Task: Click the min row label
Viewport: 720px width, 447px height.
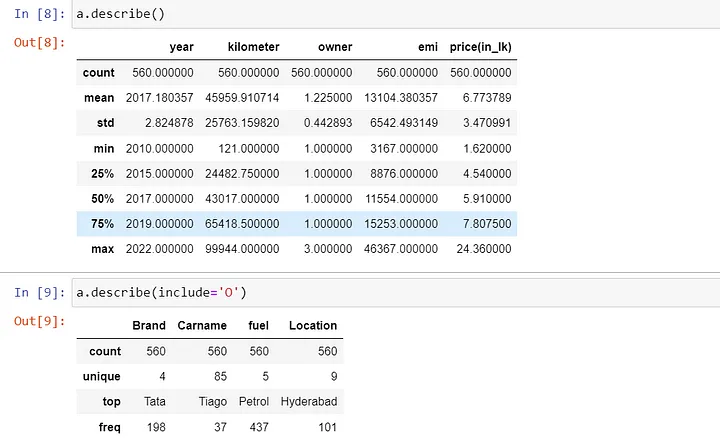Action: tap(104, 149)
